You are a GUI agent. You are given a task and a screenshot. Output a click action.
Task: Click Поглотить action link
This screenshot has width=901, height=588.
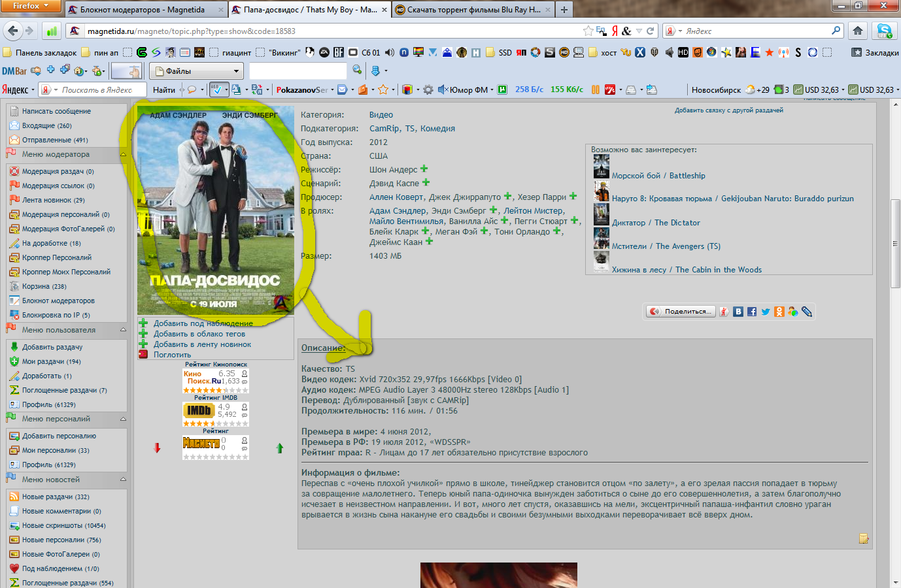[x=173, y=355]
